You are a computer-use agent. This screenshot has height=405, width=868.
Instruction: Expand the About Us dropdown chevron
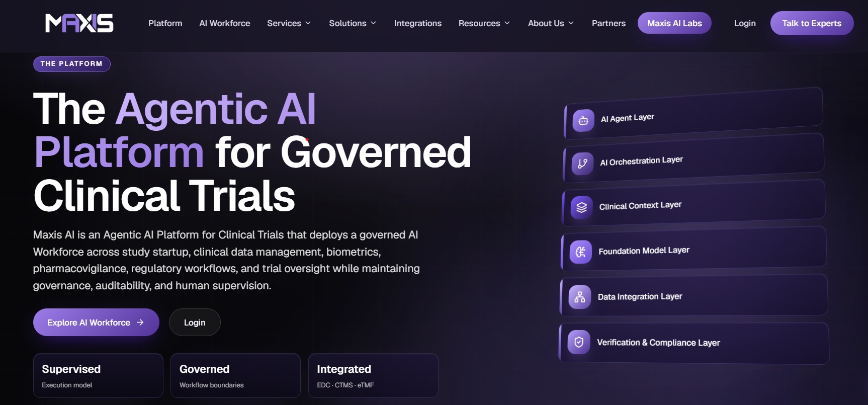pos(571,23)
